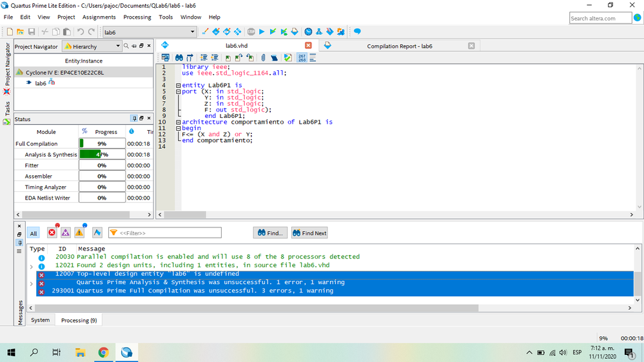Open the Assignments menu
644x362 pixels.
pyautogui.click(x=99, y=17)
